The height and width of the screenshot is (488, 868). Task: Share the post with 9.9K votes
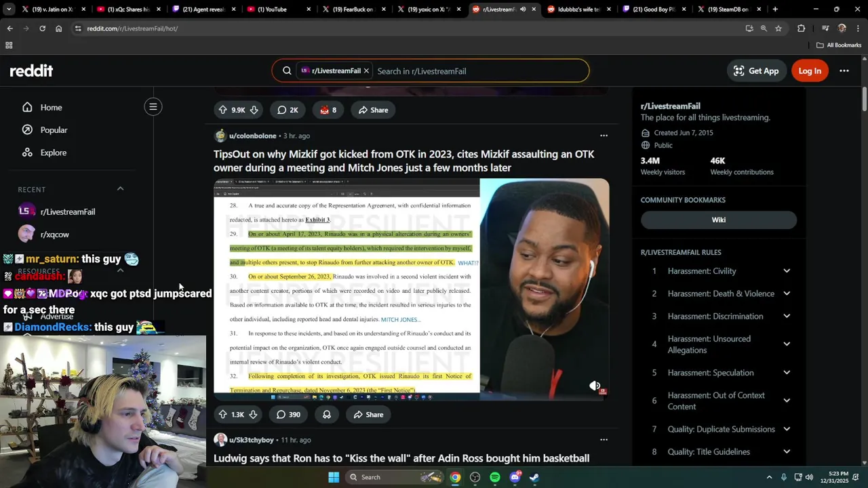[373, 110]
